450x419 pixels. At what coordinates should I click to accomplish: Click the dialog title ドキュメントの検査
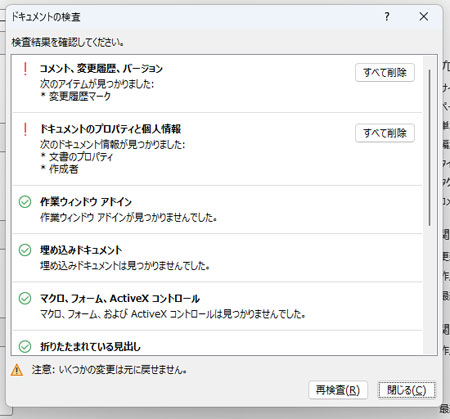46,17
